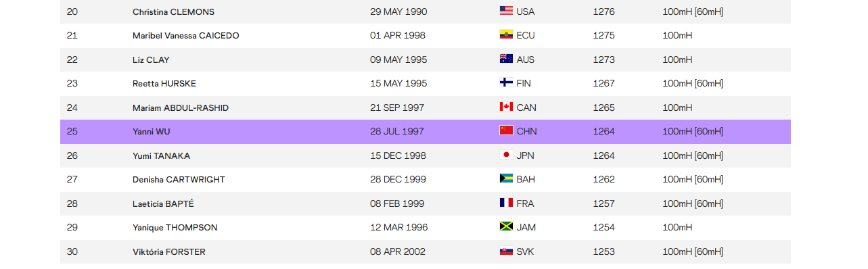Image resolution: width=868 pixels, height=269 pixels.
Task: Click Viktória FORSTER name link
Action: [168, 252]
